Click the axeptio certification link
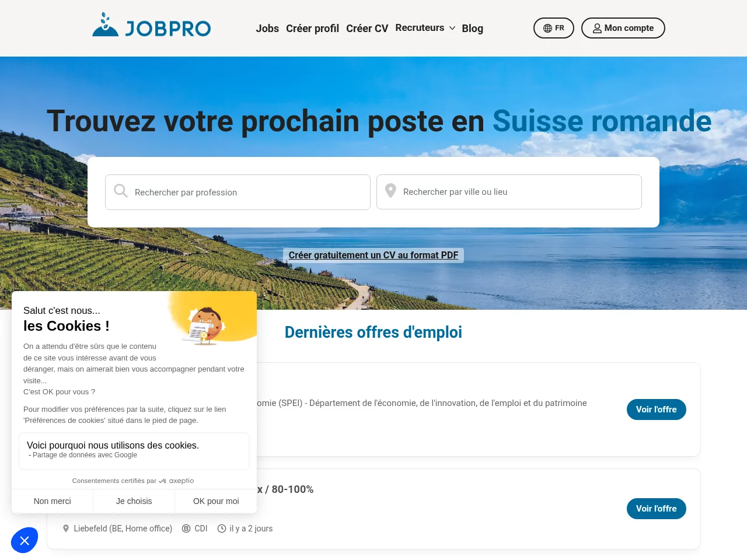Screen dimensions: 747x560 [133, 481]
